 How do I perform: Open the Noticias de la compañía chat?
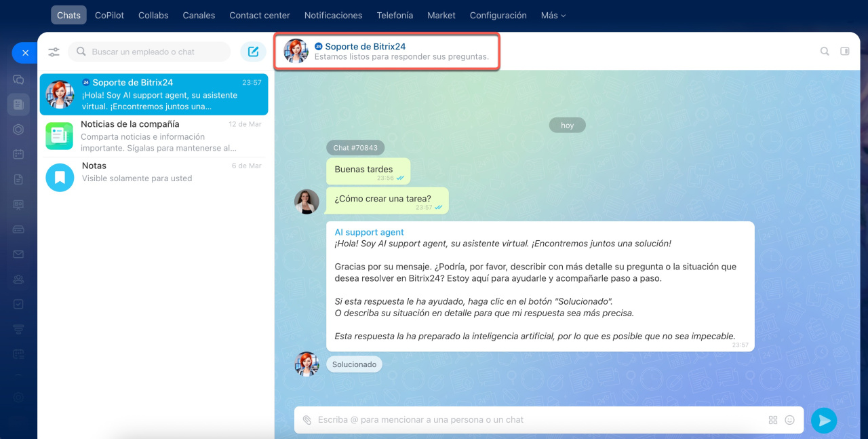(x=154, y=136)
